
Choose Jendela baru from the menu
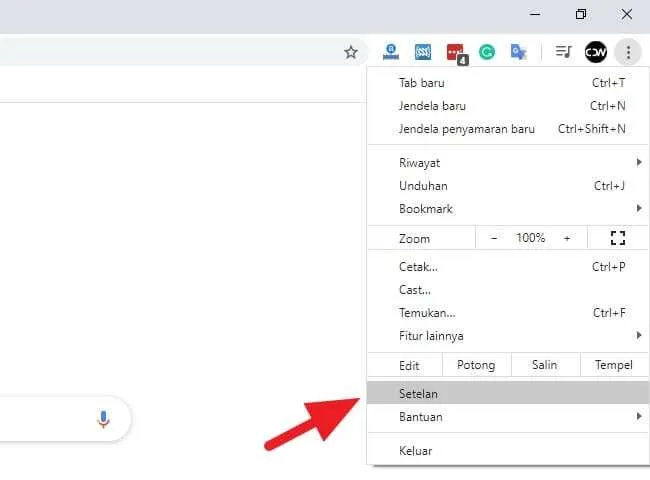(508, 106)
